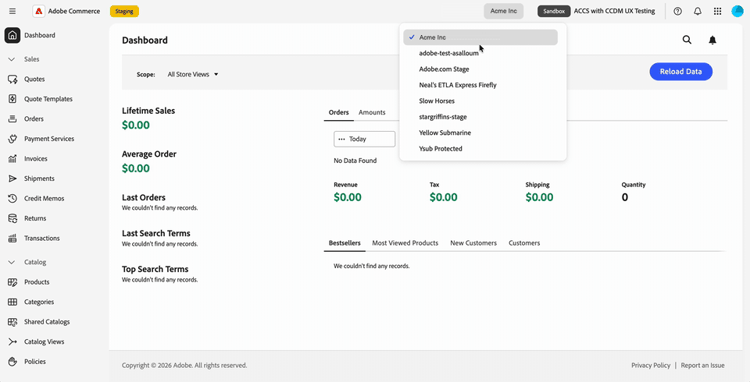
Task: Switch to the Amounts chart tab
Action: point(372,113)
